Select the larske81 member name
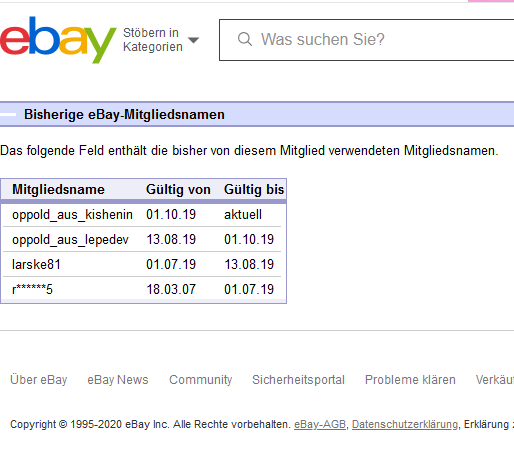The width and height of the screenshot is (514, 473). coord(36,264)
